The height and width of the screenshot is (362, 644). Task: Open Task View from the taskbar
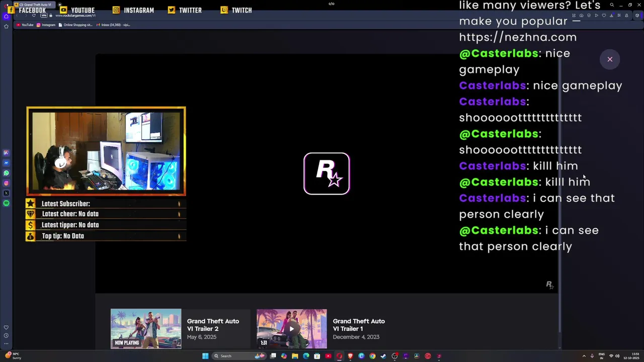[273, 356]
